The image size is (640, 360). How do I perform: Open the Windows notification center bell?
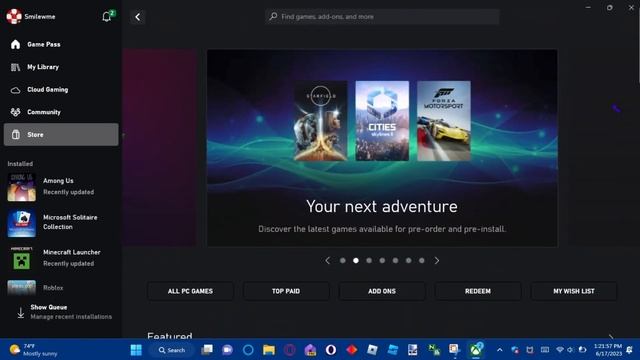coord(629,350)
